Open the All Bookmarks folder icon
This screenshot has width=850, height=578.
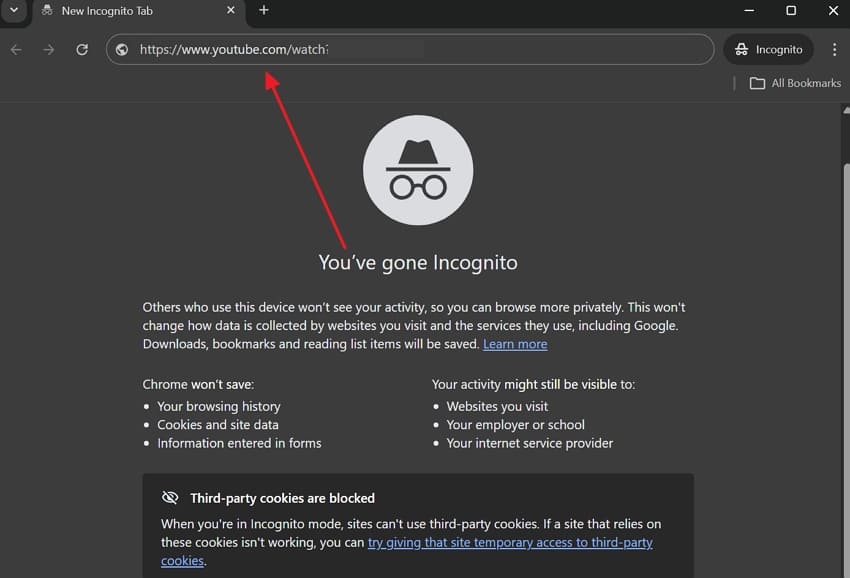coord(757,83)
